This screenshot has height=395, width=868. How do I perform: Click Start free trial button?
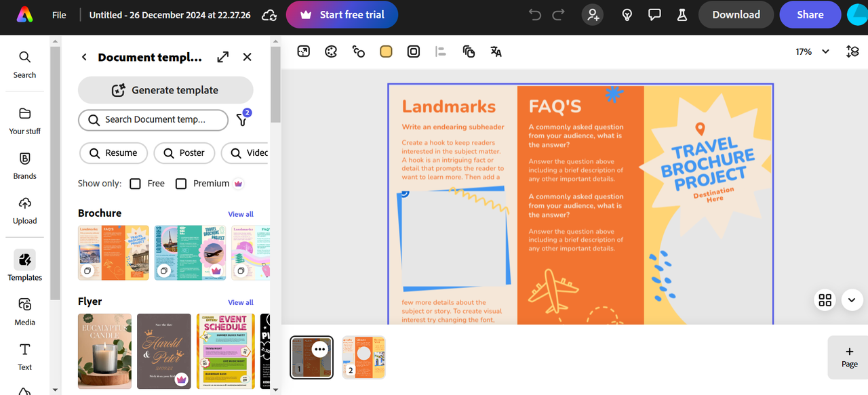342,14
